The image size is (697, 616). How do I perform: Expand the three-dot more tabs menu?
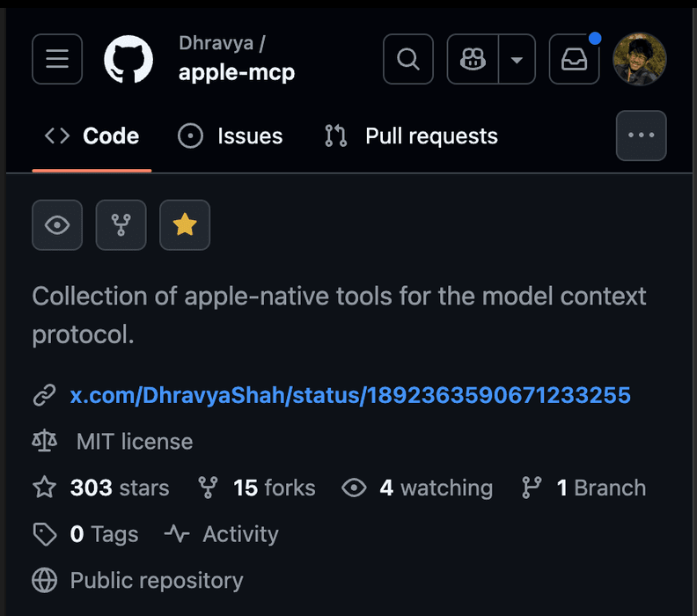coord(641,136)
